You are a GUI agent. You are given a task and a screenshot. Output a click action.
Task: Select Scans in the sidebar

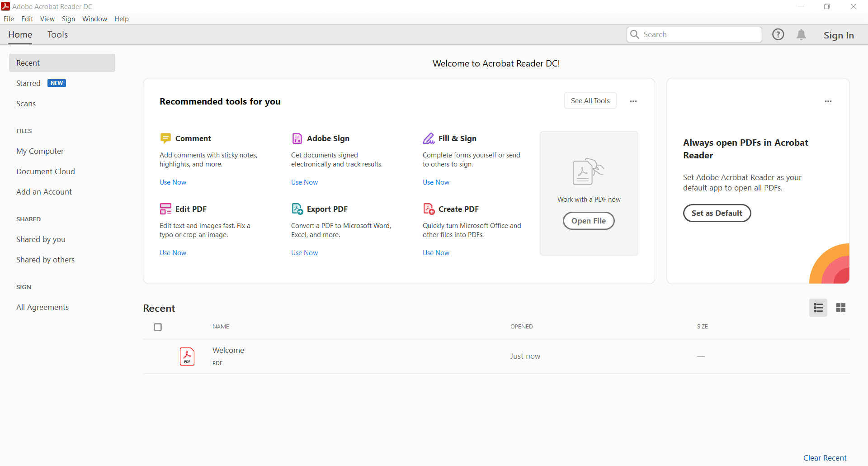click(26, 104)
